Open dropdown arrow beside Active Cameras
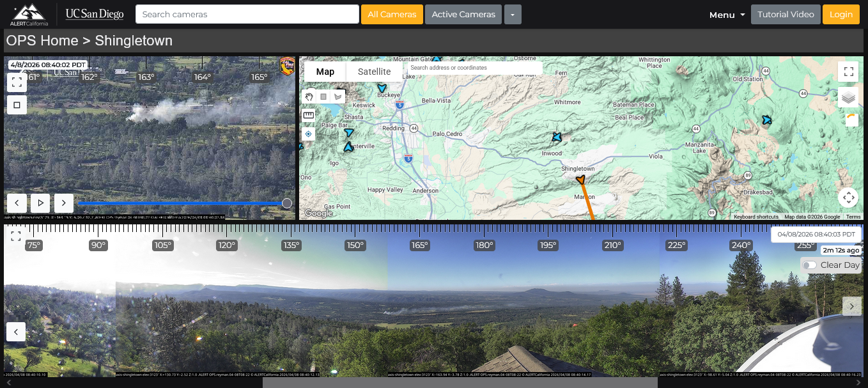This screenshot has width=868, height=388. click(513, 15)
